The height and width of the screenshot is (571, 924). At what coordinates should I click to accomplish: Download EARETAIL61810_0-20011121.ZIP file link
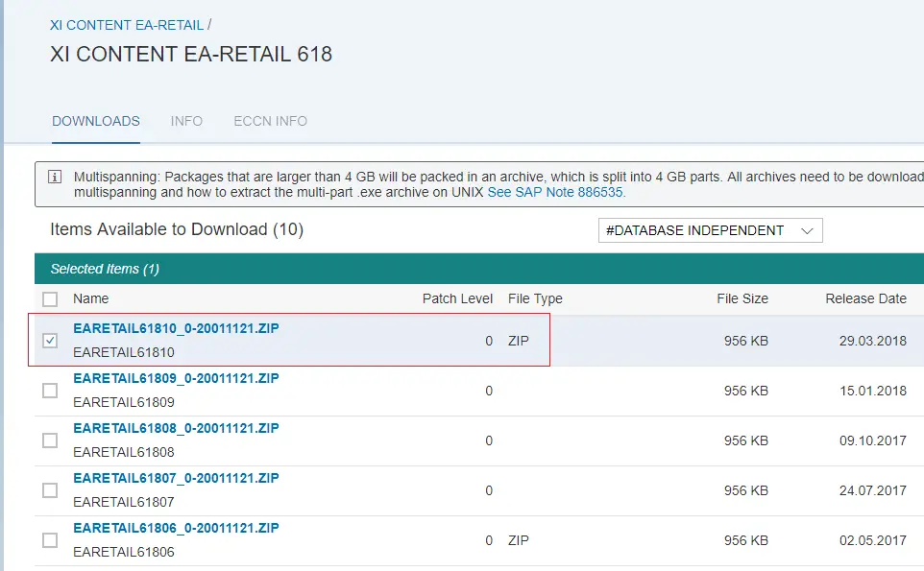[x=176, y=328]
